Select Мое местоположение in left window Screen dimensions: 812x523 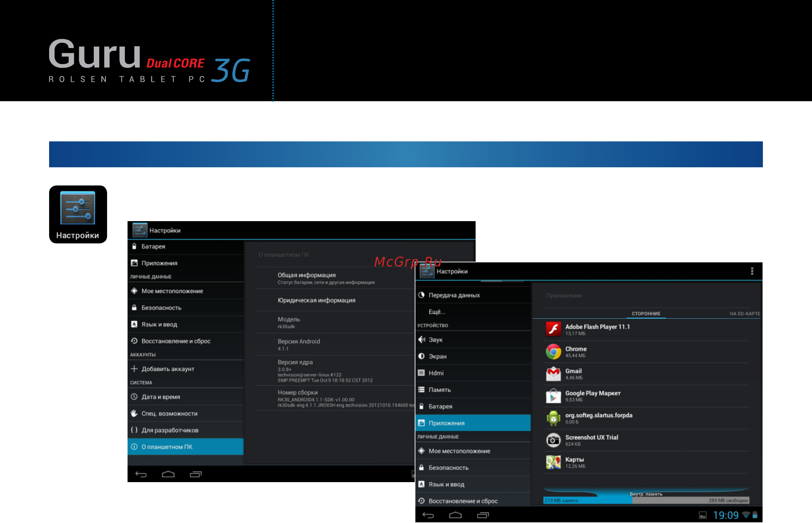pos(186,291)
